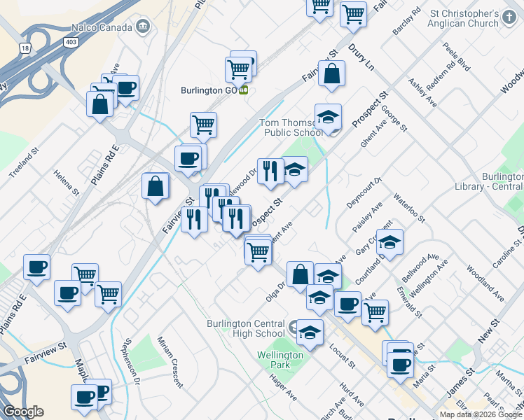Select the Woodland Ave street label
Image resolution: width=524 pixels, height=420 pixels.
click(485, 283)
